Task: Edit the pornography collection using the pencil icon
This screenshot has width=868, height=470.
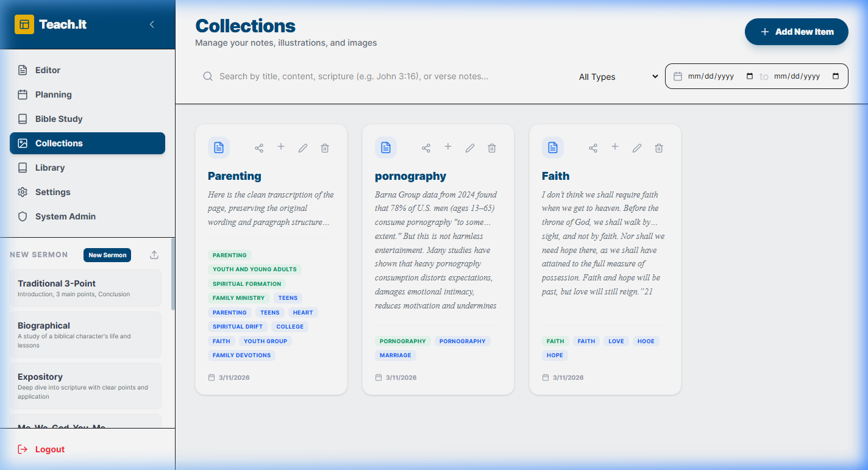Action: (469, 147)
